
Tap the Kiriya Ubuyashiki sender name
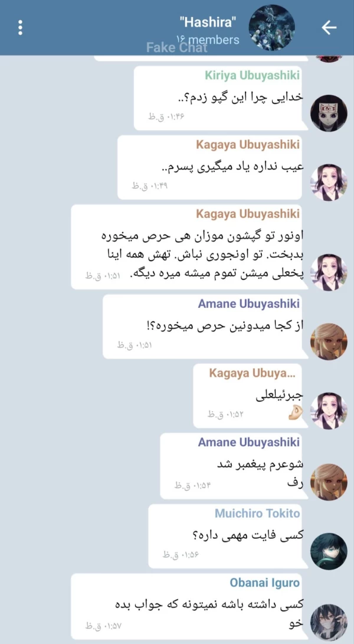click(x=252, y=75)
